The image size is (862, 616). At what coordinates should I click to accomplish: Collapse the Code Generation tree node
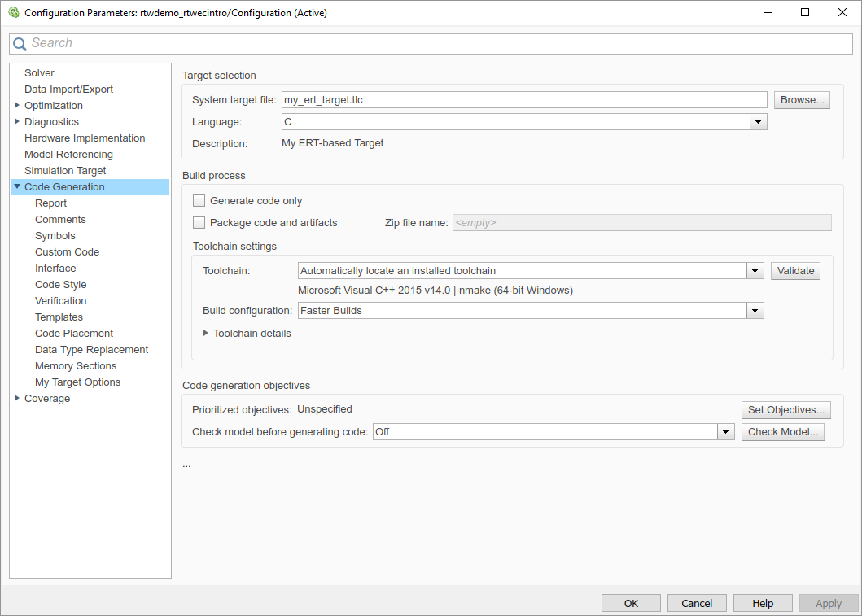[17, 187]
